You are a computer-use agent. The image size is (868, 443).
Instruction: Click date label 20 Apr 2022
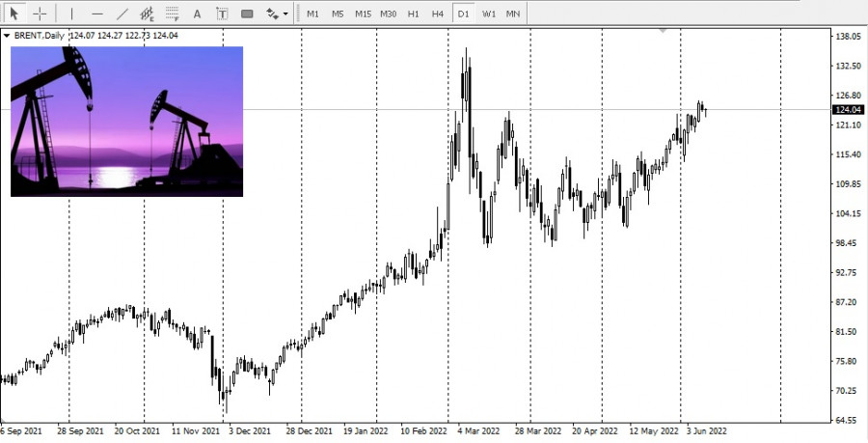pos(594,430)
